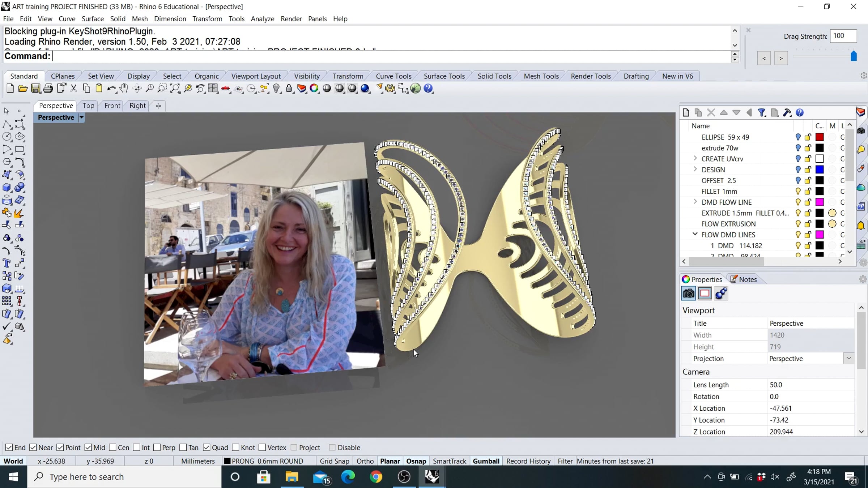Click the red color swatch of ELLIPSE layer
868x488 pixels.
click(820, 137)
